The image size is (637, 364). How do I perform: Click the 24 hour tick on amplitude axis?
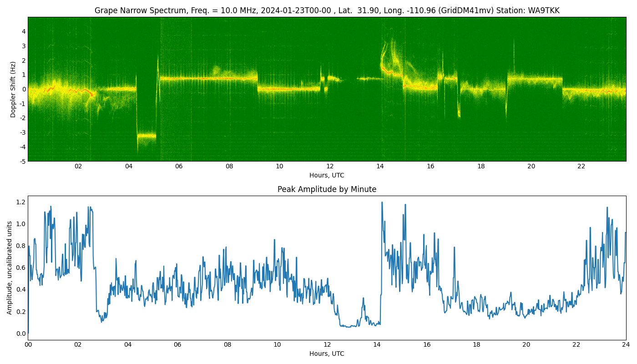pyautogui.click(x=626, y=345)
